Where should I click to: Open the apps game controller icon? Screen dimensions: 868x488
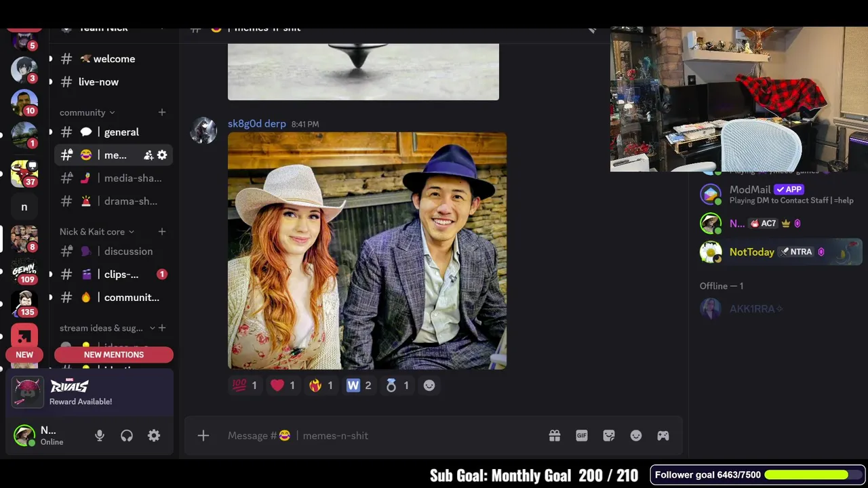[x=663, y=436]
